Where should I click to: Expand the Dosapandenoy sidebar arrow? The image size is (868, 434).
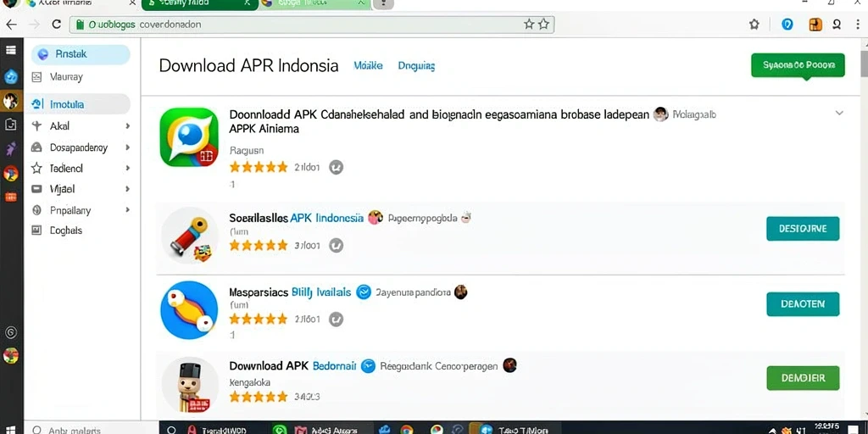click(x=128, y=147)
